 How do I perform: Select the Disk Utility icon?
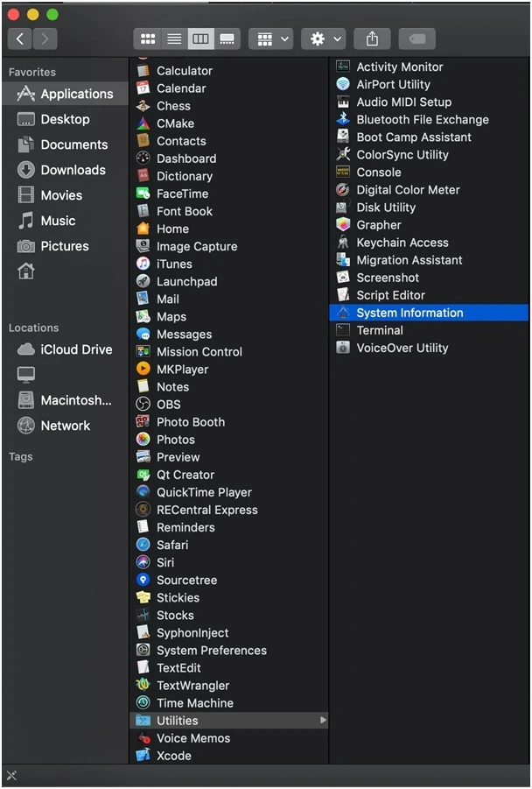point(343,208)
